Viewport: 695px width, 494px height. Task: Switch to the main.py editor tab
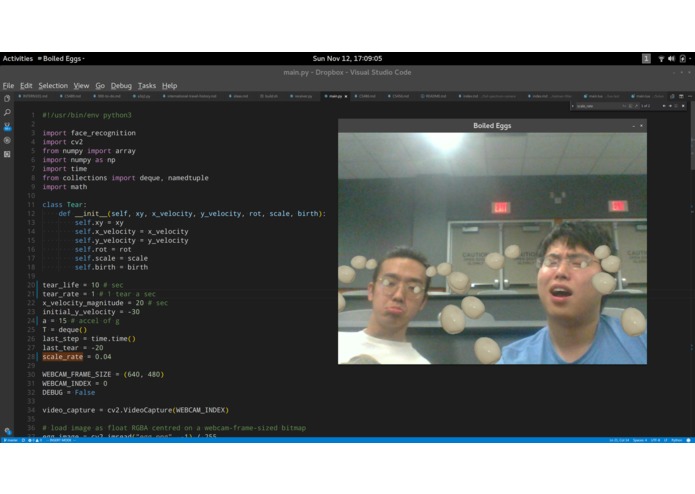click(336, 96)
